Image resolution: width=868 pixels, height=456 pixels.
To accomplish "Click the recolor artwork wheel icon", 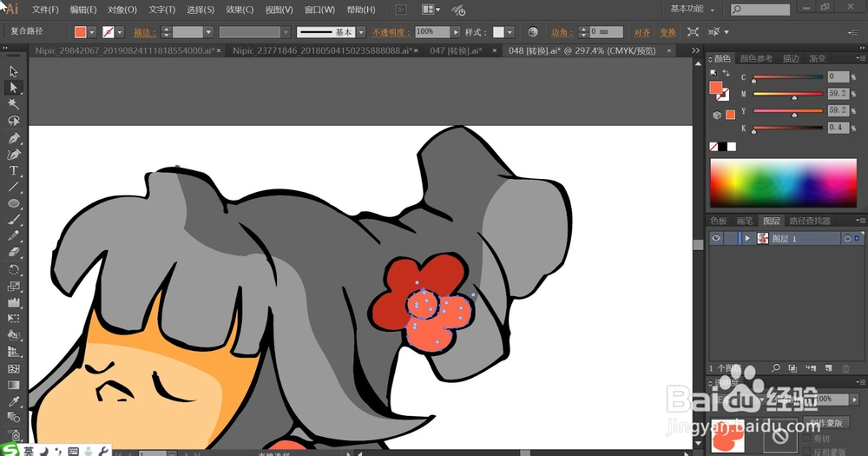I will [x=533, y=32].
